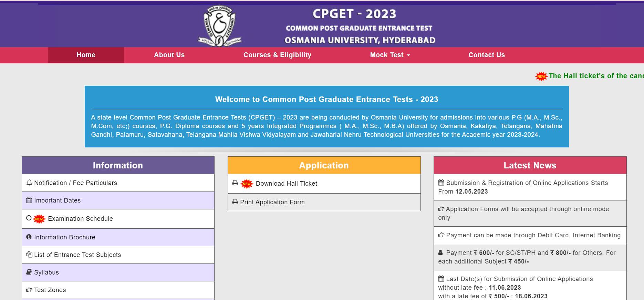
Task: Open the Test Zones link
Action: [50, 290]
